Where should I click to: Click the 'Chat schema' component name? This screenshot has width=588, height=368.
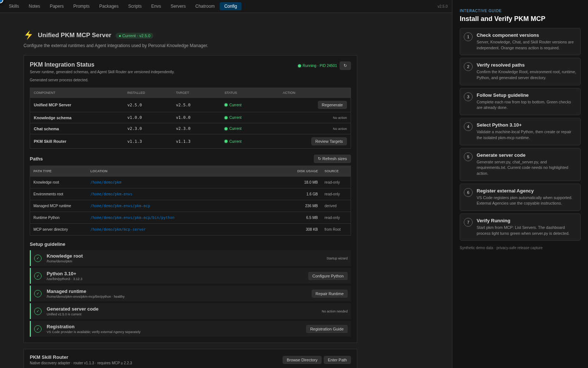tap(46, 129)
